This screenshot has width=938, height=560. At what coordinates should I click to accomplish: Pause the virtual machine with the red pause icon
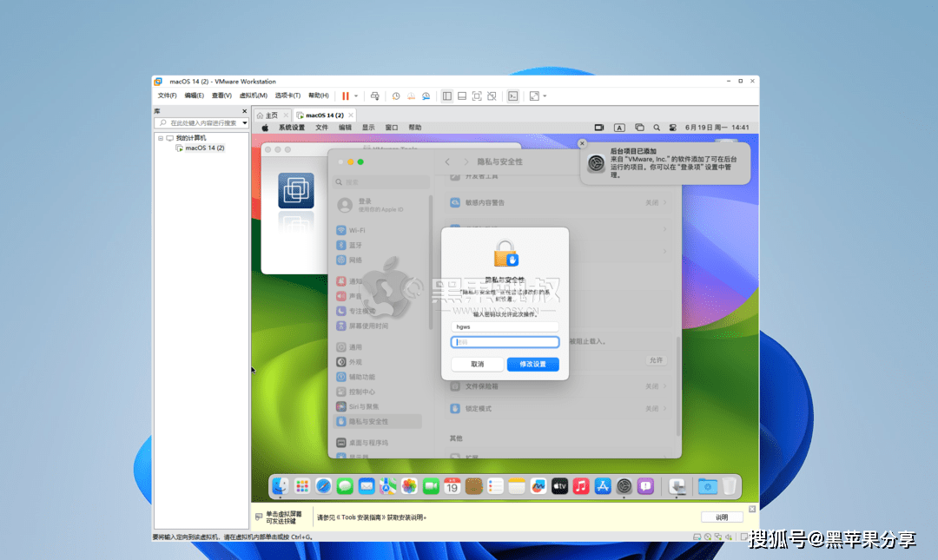point(345,96)
